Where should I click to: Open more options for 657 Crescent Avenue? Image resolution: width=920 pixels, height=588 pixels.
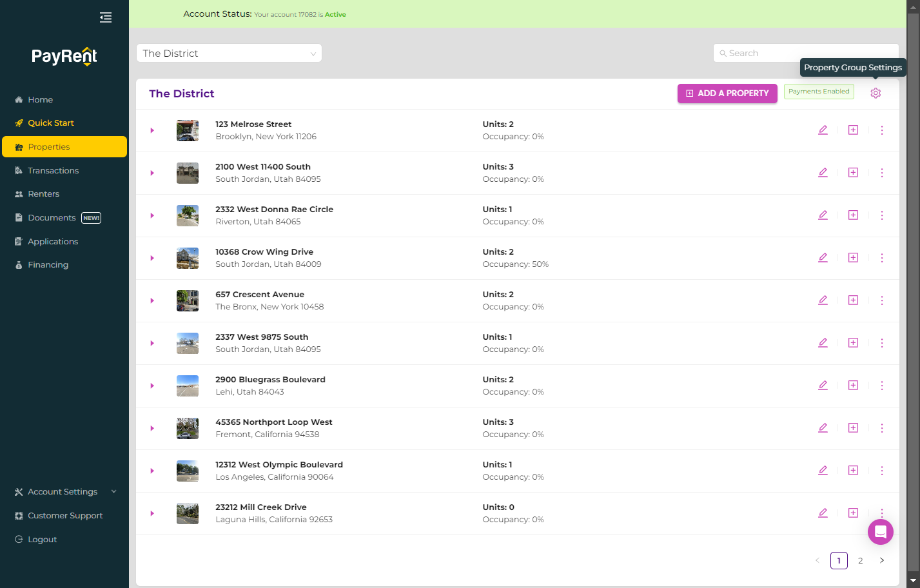click(882, 300)
